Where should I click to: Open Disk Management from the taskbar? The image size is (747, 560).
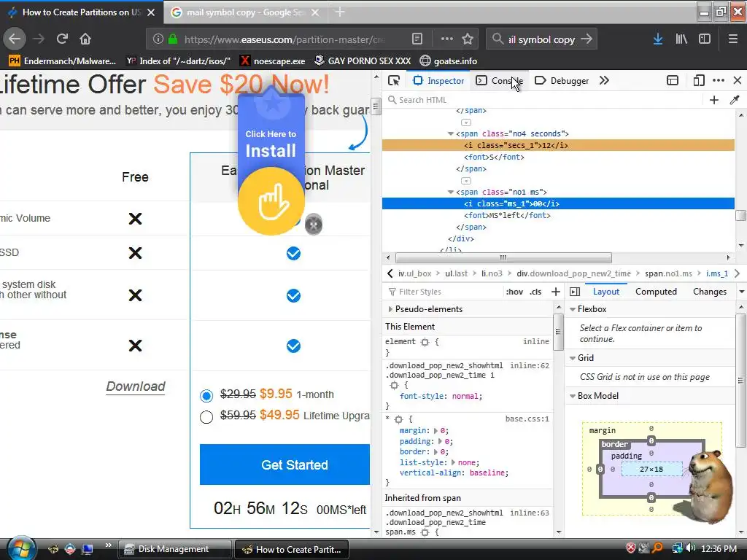coord(174,549)
